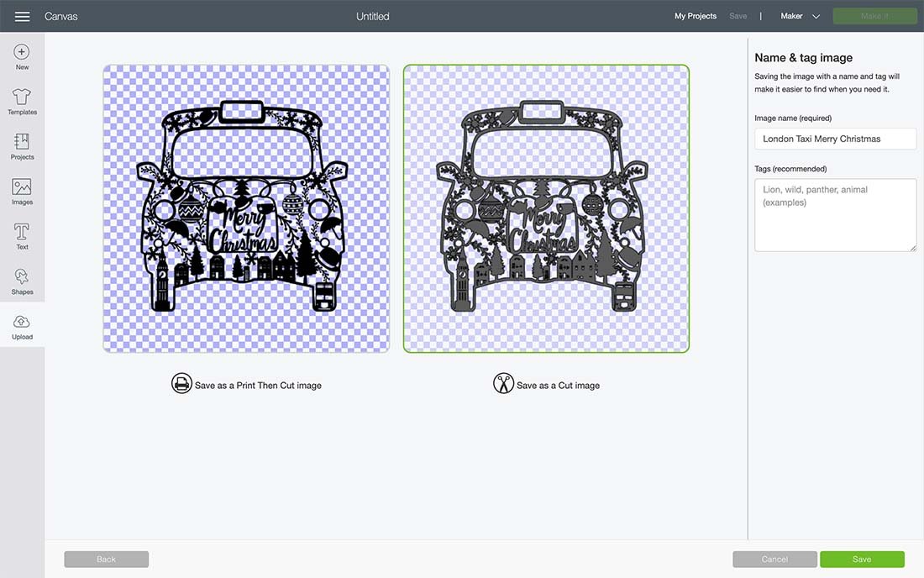Click the Name & tag image heading

point(803,58)
